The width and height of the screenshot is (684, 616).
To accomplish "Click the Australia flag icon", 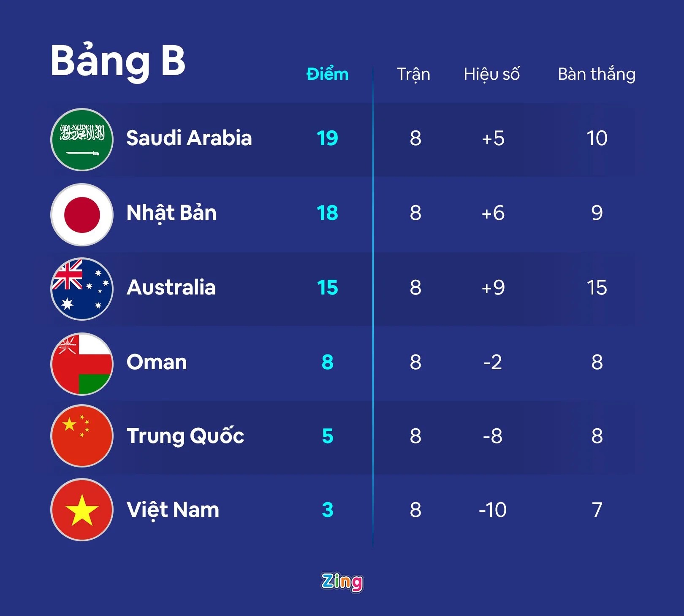I will 82,289.
